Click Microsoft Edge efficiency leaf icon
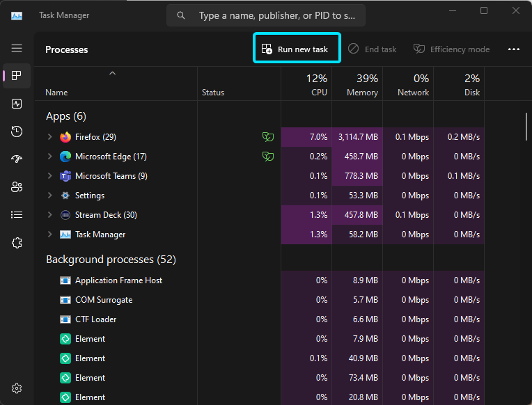 (267, 157)
